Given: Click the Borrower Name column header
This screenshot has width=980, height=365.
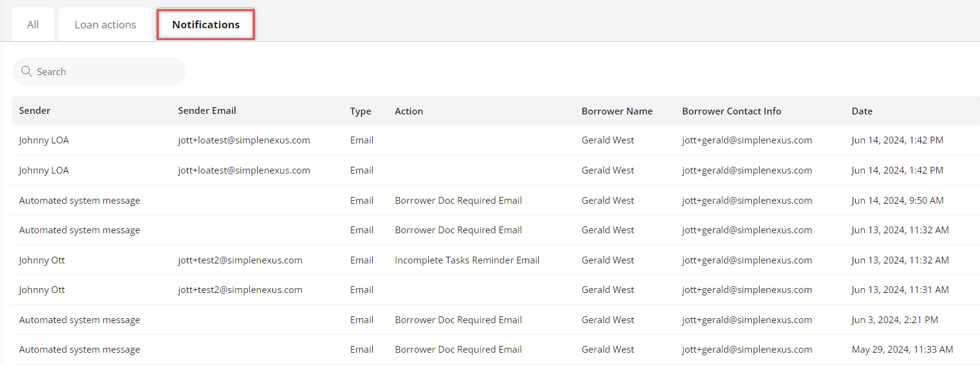Looking at the screenshot, I should (x=616, y=111).
